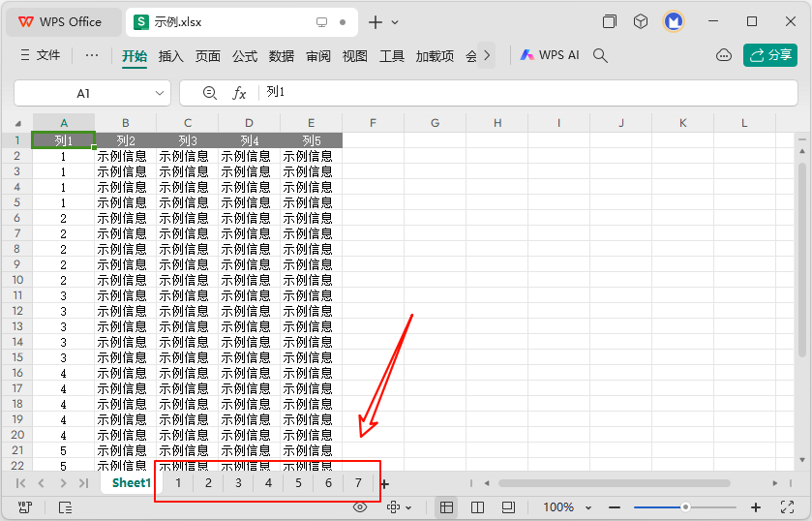
Task: Click the zoom magnifier icon in formula bar
Action: coord(209,93)
